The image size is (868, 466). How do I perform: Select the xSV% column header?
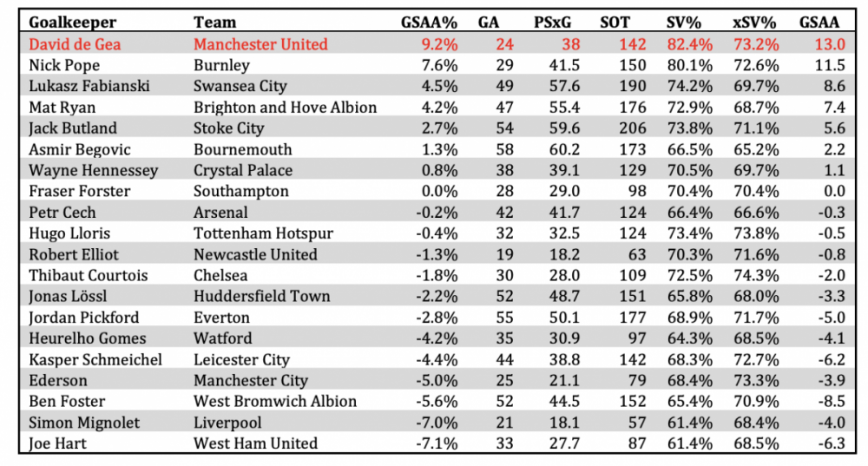tap(754, 23)
